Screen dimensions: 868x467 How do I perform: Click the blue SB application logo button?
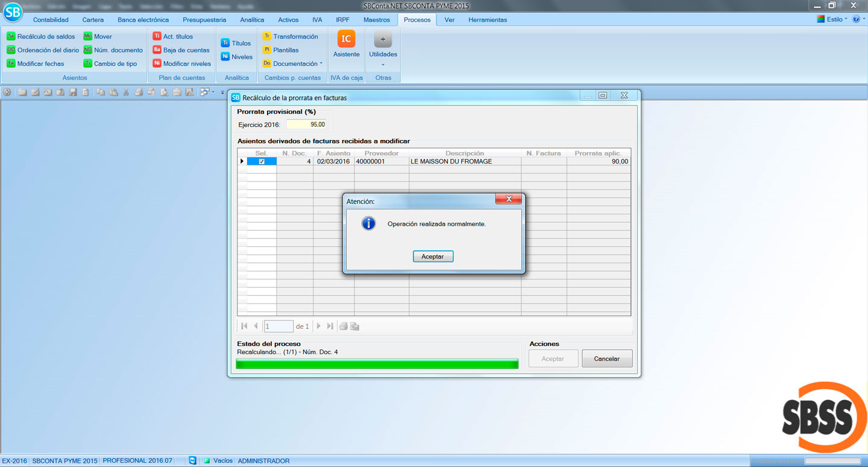12,12
